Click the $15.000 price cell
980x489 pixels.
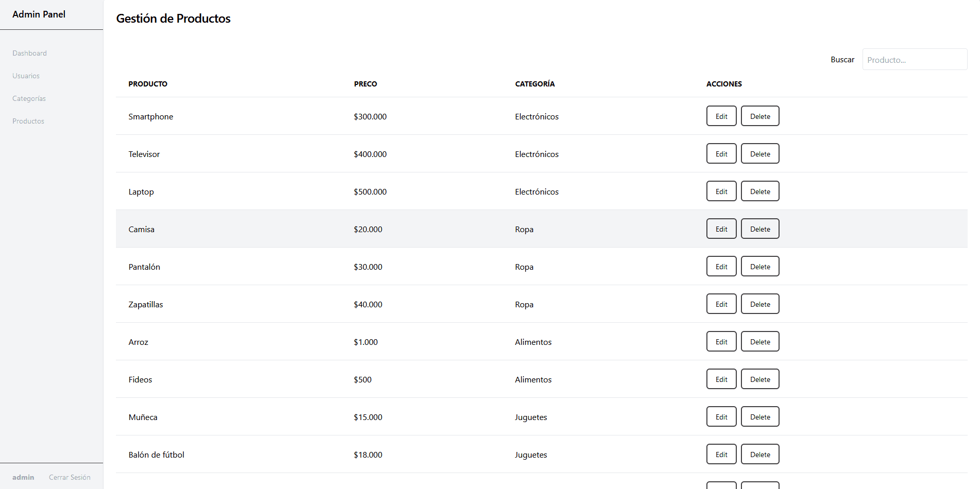[368, 417]
